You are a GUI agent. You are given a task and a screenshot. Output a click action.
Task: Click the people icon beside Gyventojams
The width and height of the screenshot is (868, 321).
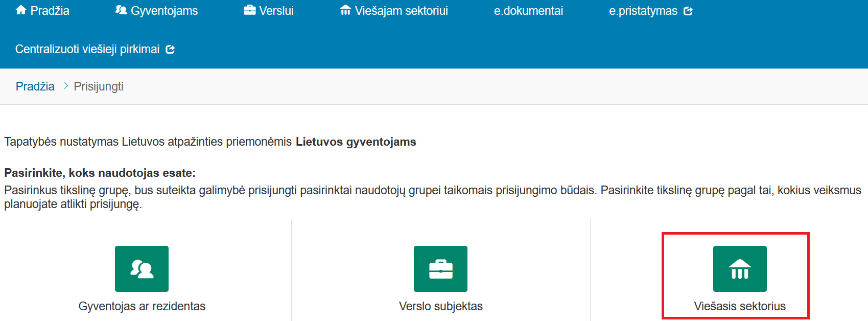tap(121, 10)
